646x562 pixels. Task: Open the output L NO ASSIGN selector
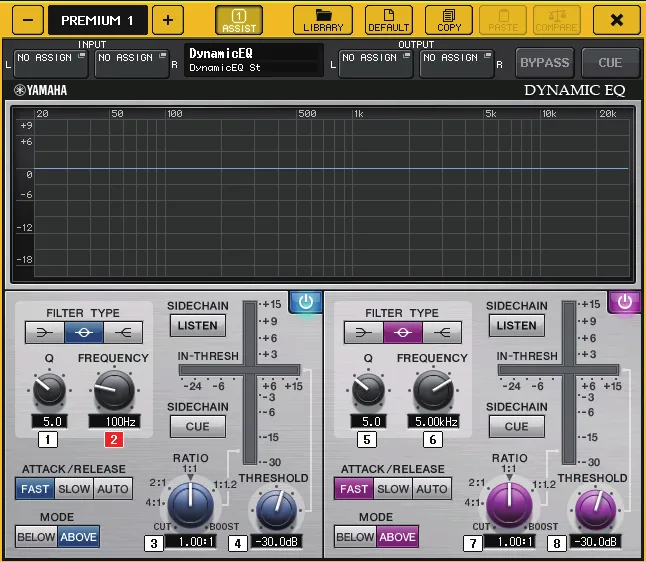click(x=376, y=63)
